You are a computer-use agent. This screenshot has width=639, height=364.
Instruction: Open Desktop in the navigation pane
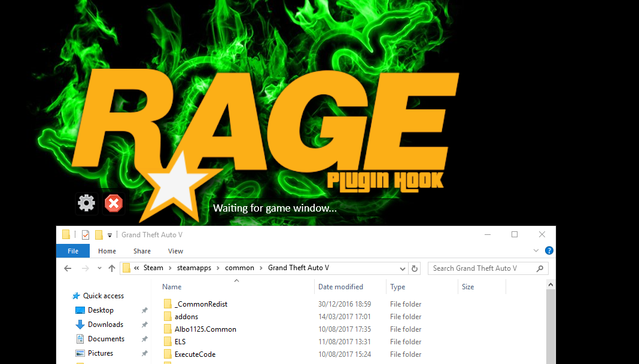point(101,310)
